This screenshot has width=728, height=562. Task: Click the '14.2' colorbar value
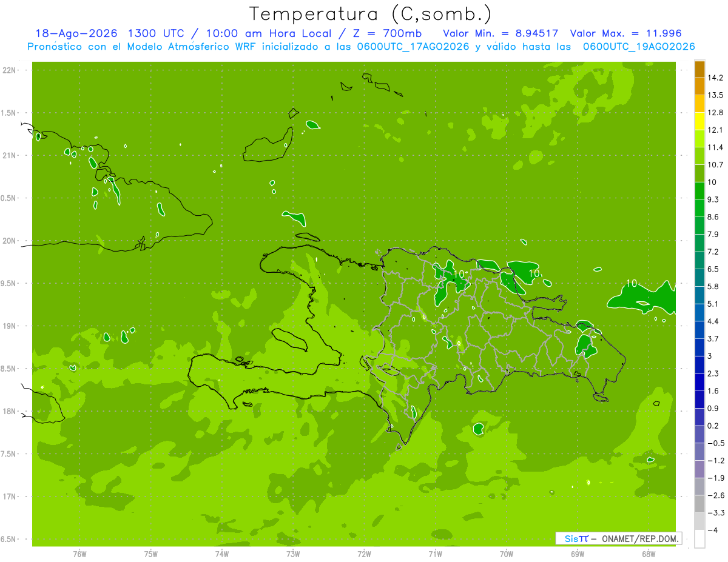click(x=715, y=78)
